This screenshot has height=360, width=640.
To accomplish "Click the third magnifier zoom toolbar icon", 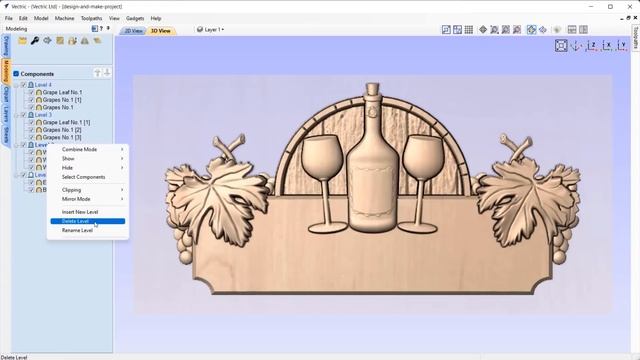I will (517, 29).
